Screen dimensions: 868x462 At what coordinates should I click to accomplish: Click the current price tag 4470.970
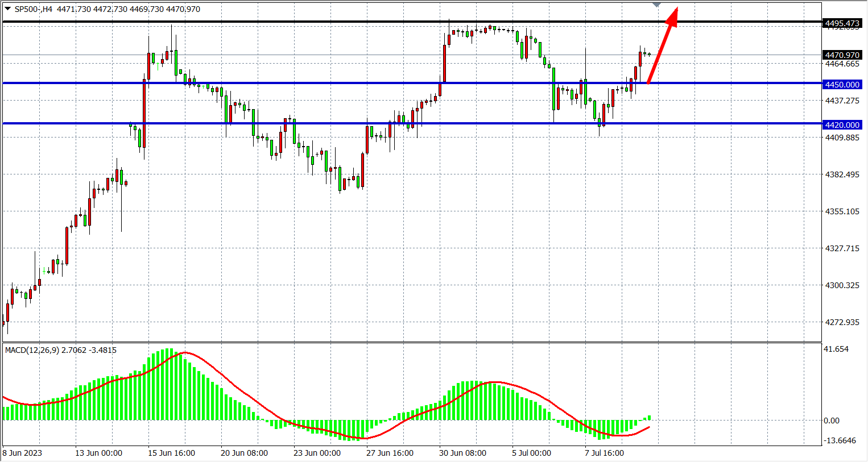842,55
